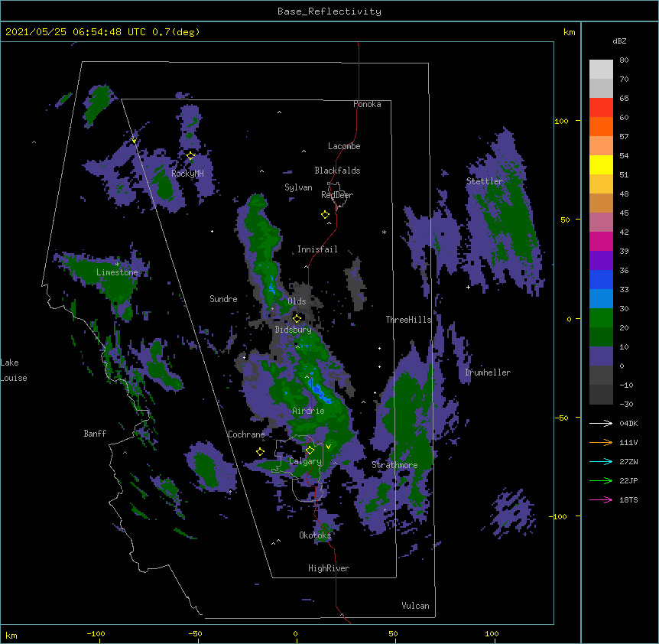Click the blue storm core near Airdrie
Screen dimensions: 659x644
point(320,391)
